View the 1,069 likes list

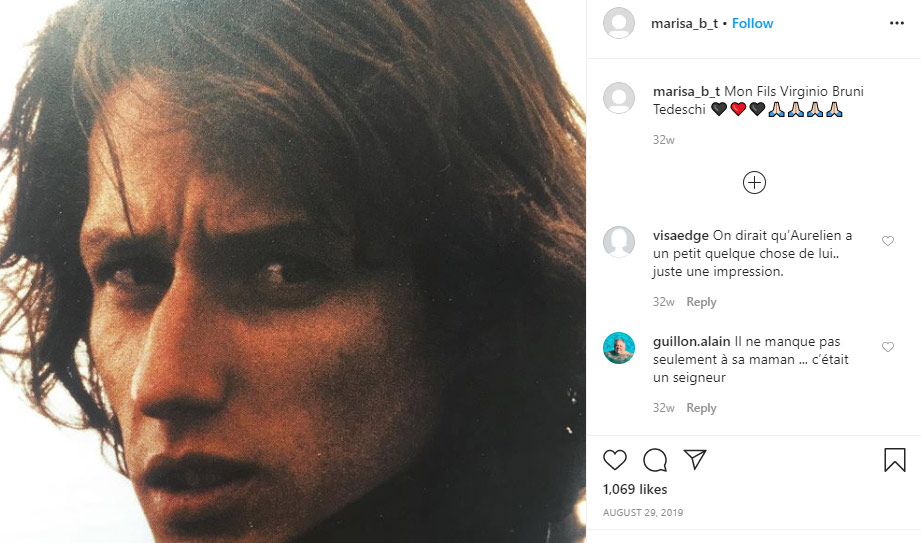pos(635,489)
